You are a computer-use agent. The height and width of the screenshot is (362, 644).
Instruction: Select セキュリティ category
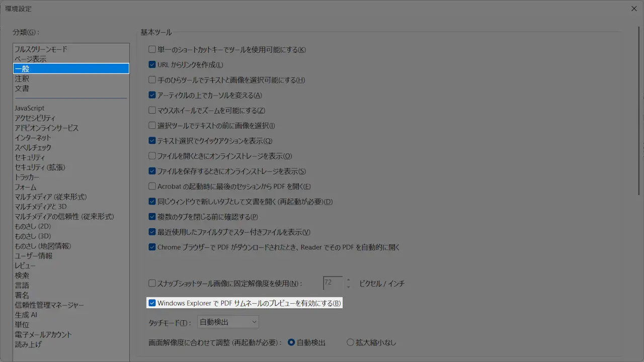(71, 157)
